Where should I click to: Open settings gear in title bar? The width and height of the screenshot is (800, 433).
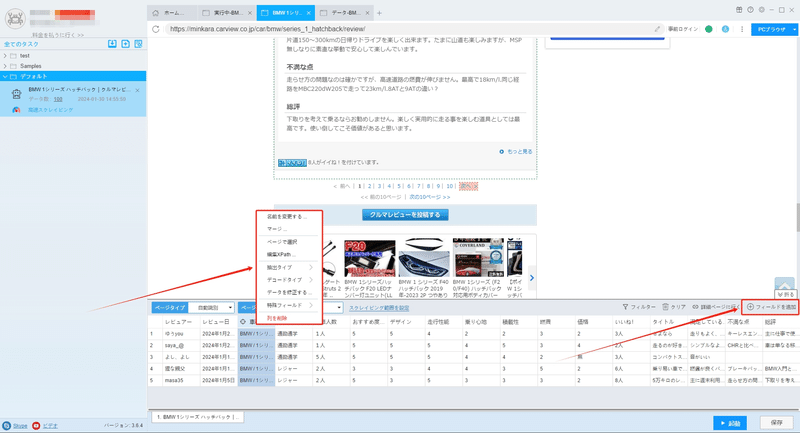tap(762, 10)
